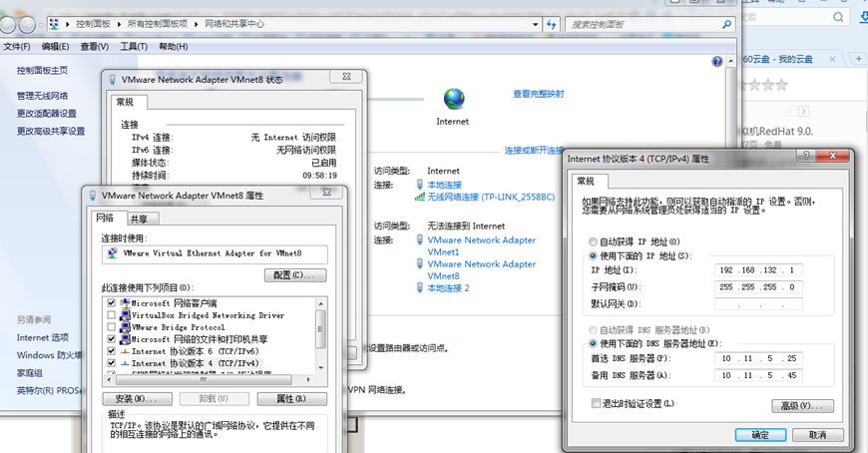The height and width of the screenshot is (453, 868).
Task: Open VMware Network Adapter VMnet8 link
Action: [x=481, y=269]
